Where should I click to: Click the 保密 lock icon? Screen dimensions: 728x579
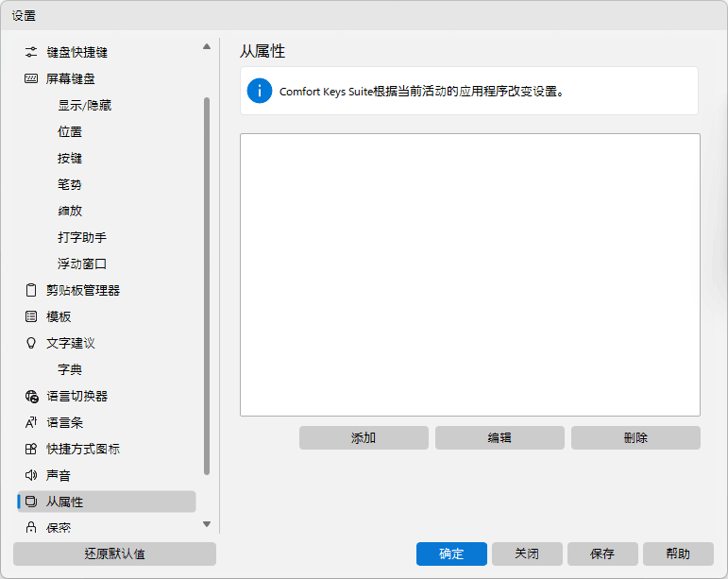tap(31, 527)
